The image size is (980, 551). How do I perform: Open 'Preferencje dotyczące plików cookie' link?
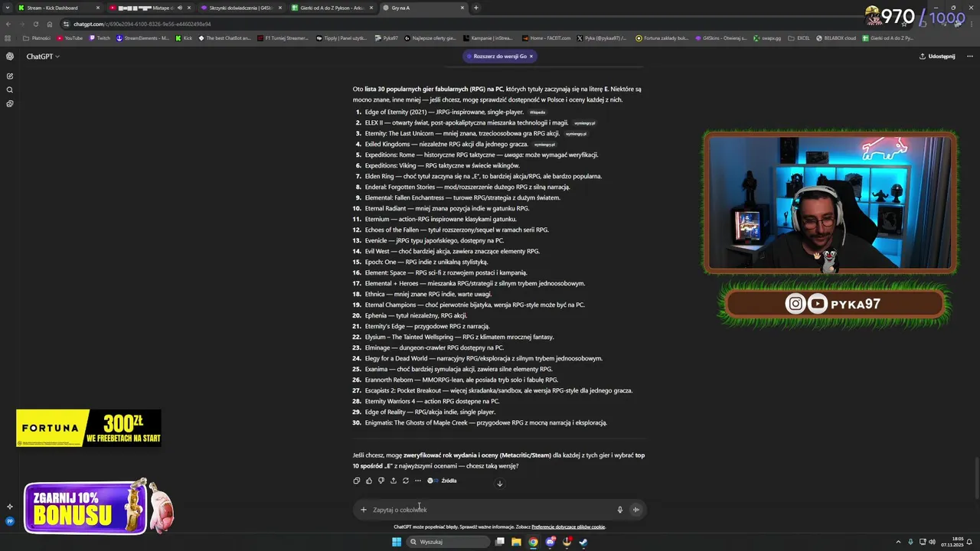pyautogui.click(x=568, y=527)
